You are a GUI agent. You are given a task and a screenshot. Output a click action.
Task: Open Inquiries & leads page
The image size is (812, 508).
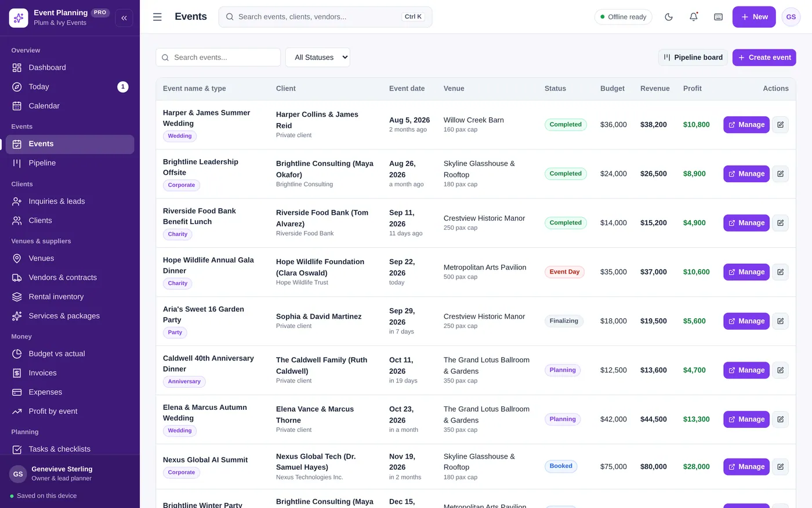(70, 201)
